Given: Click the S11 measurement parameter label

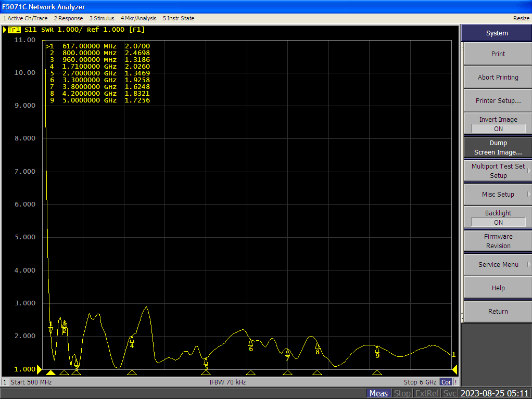Looking at the screenshot, I should (x=31, y=30).
